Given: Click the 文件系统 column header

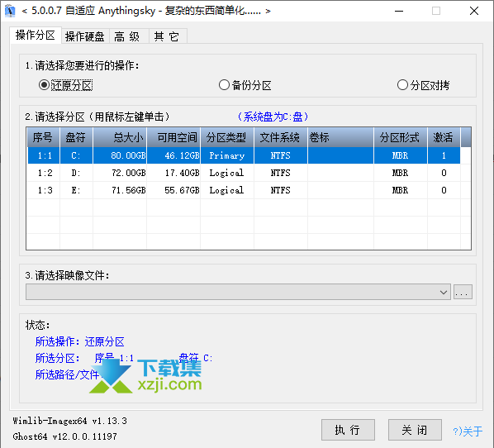Looking at the screenshot, I should pos(281,137).
